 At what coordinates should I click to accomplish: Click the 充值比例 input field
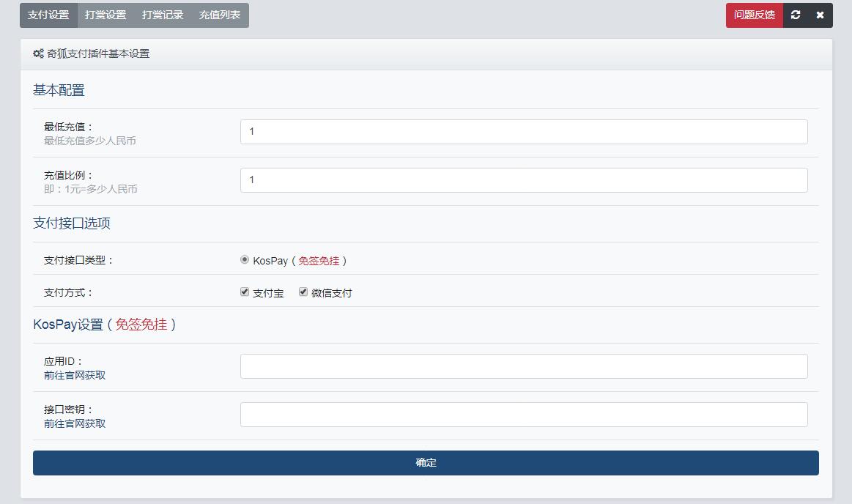524,179
